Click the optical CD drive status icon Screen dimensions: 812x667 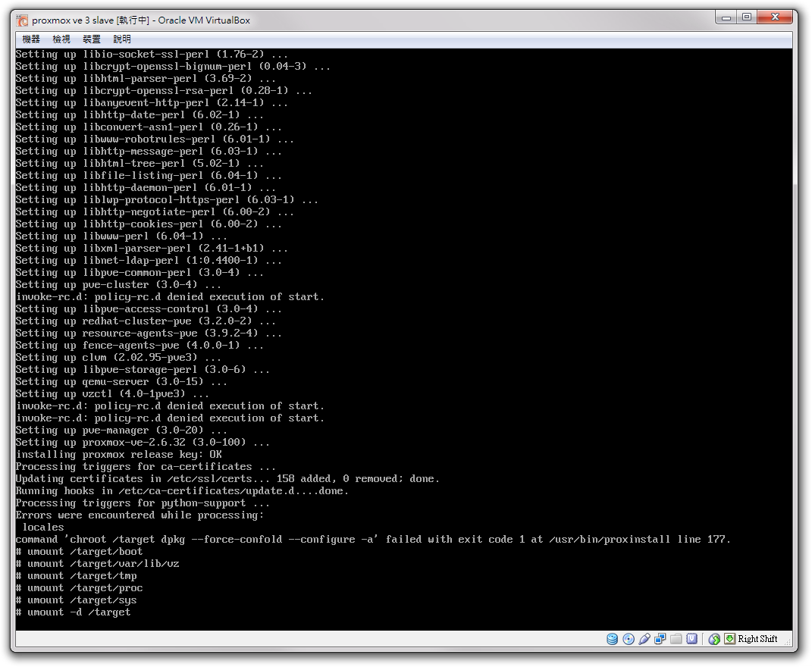pyautogui.click(x=629, y=639)
